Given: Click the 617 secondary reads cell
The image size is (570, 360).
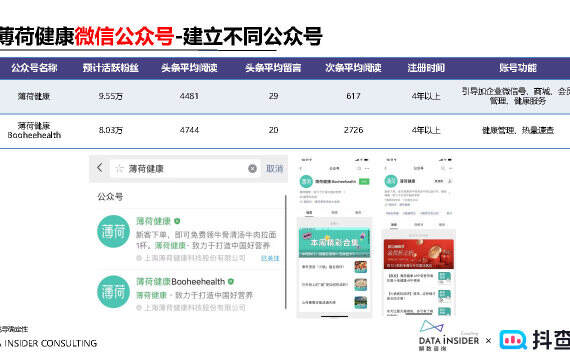Looking at the screenshot, I should (353, 96).
